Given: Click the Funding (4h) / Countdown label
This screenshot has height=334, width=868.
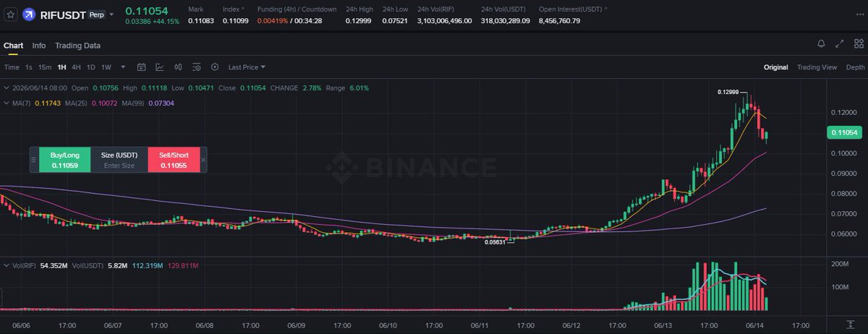Looking at the screenshot, I should 297,9.
